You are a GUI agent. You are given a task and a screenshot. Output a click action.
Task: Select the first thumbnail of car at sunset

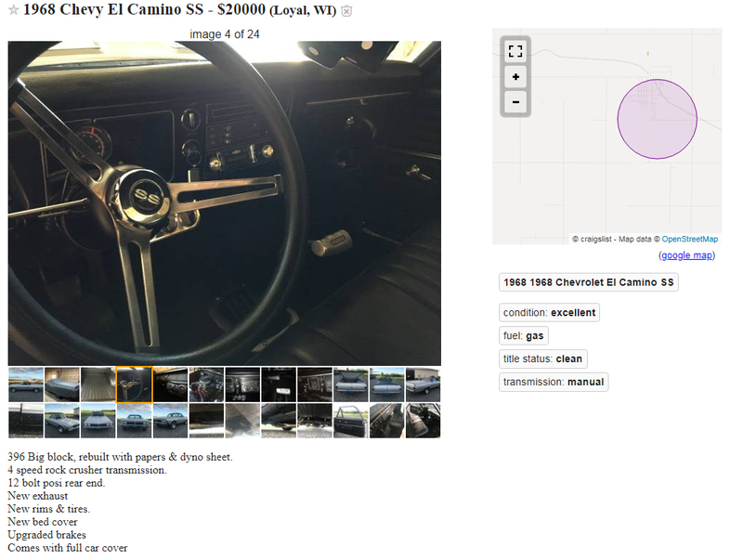(x=26, y=384)
